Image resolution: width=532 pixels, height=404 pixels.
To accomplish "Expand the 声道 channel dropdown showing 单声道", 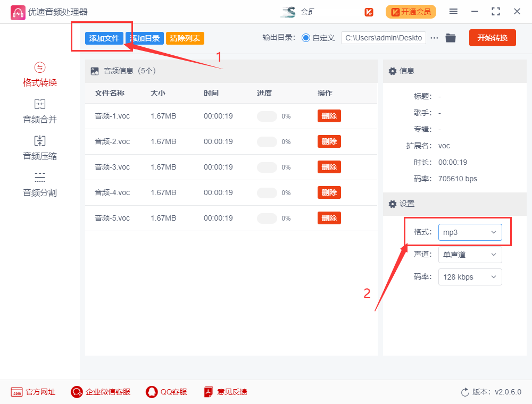I will point(470,254).
